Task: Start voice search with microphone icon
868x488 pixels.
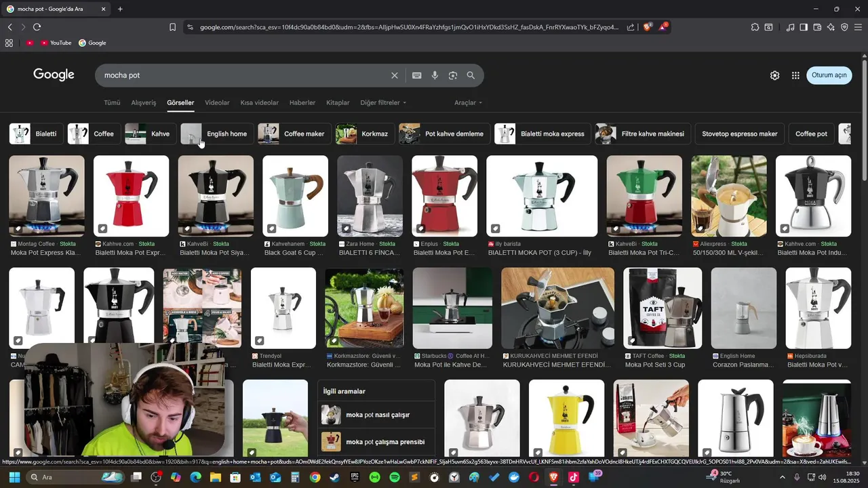Action: point(435,75)
